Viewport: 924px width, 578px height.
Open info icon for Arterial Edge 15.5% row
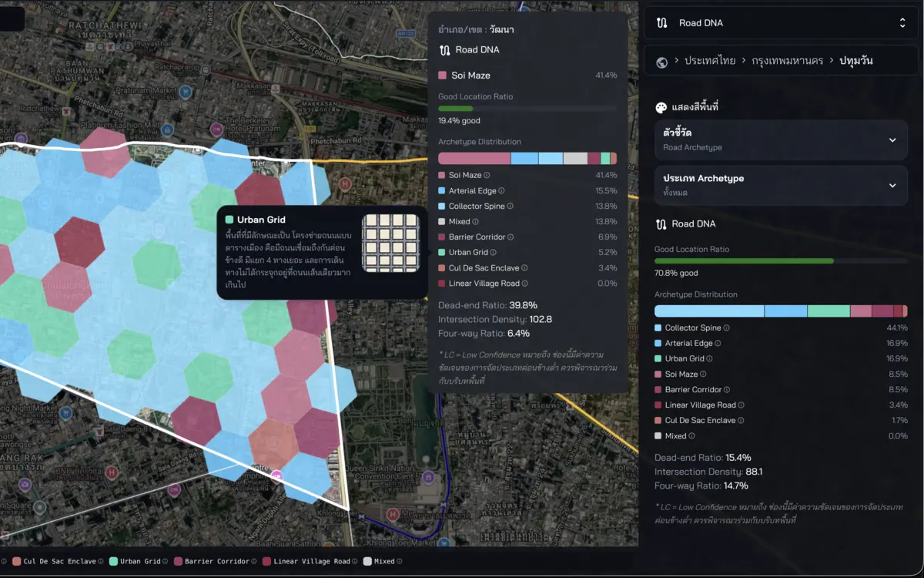click(x=500, y=191)
